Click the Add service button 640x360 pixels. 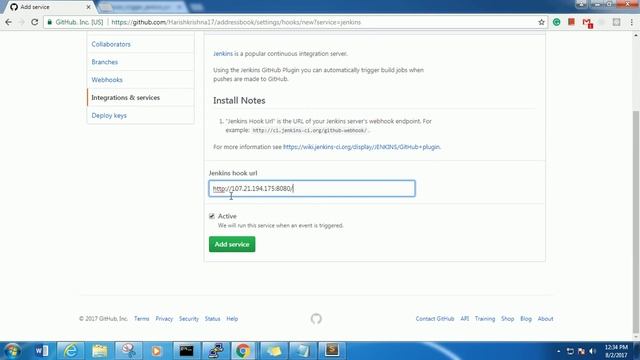tap(232, 244)
